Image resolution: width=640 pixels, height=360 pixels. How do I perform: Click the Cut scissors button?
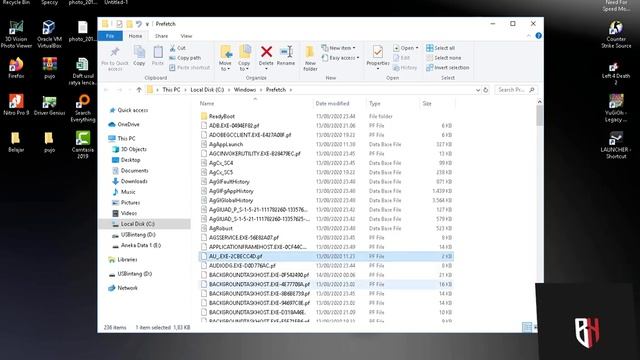coord(178,48)
